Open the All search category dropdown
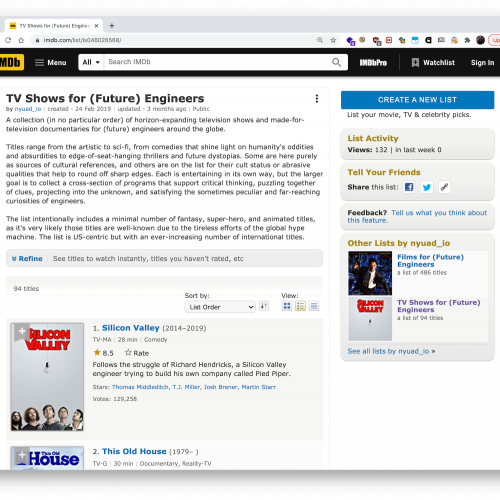Image resolution: width=500 pixels, height=500 pixels. [x=91, y=62]
